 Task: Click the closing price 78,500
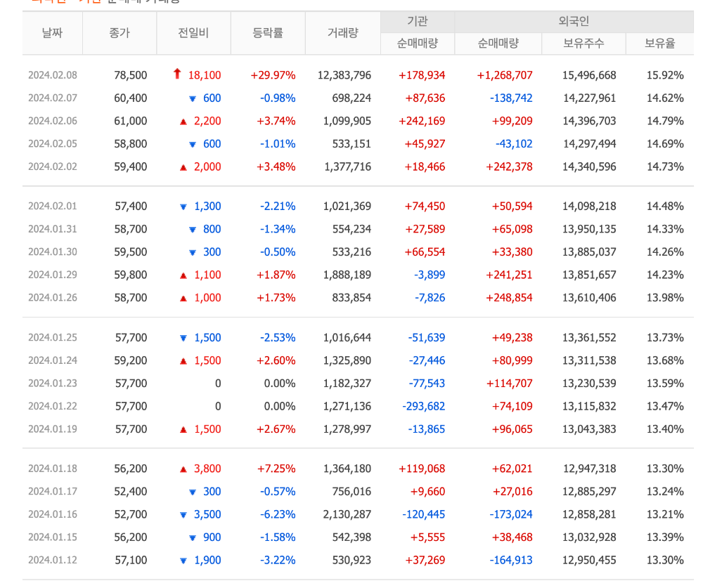[130, 74]
